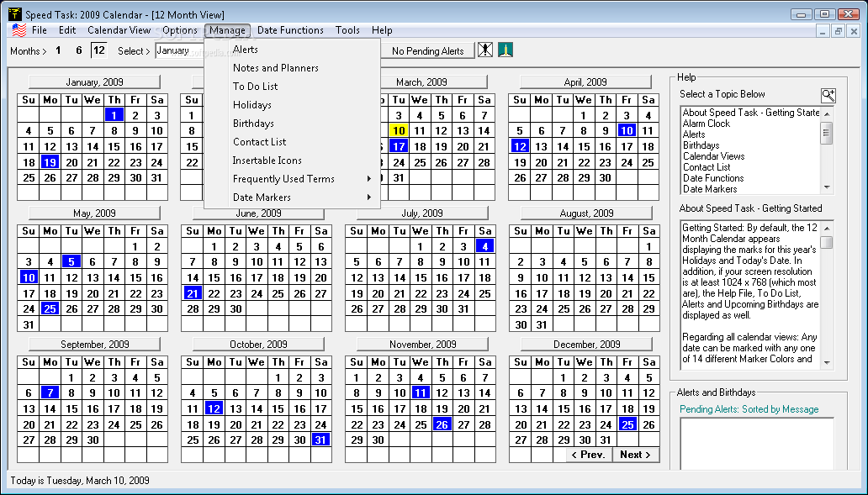Open the August, 2009 month header
Image resolution: width=868 pixels, height=495 pixels.
(586, 213)
